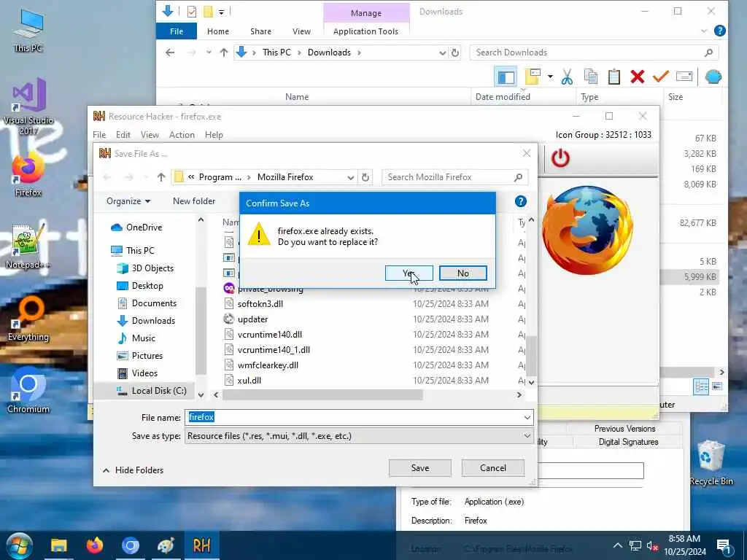Open Resource Hacker File menu
Image resolution: width=747 pixels, height=560 pixels.
pos(99,135)
